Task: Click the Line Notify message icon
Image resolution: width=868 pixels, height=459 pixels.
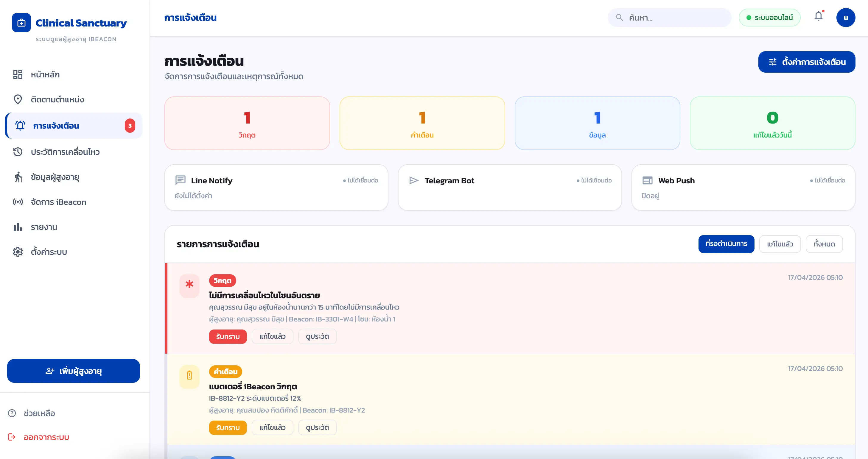Action: coord(180,180)
